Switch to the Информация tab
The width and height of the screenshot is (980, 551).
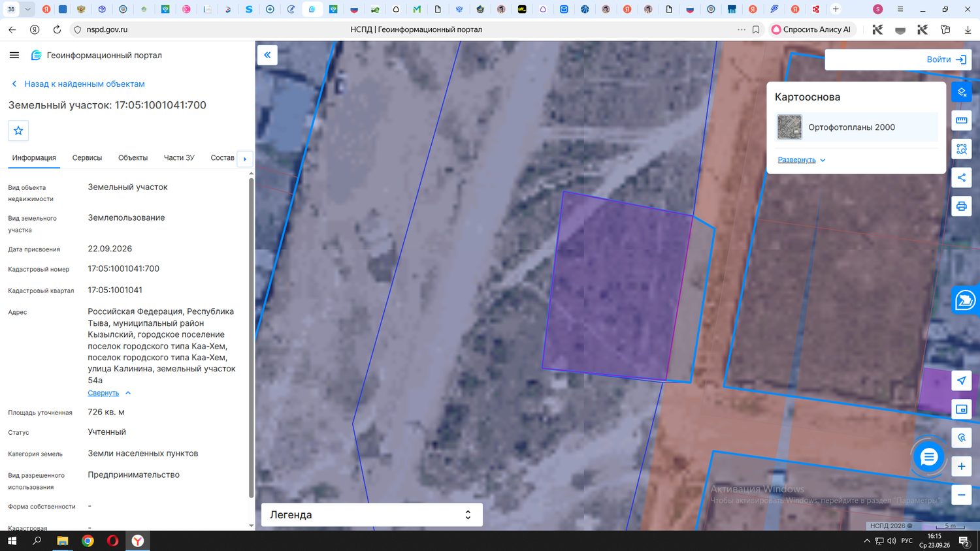34,158
